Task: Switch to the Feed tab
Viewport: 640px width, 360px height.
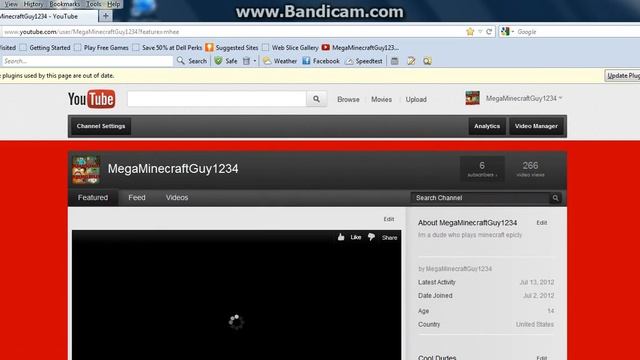Action: pyautogui.click(x=137, y=198)
